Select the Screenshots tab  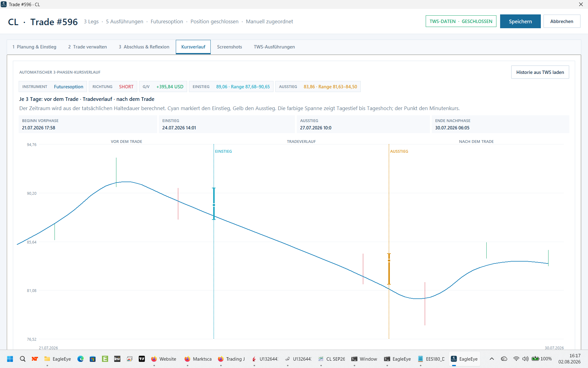[x=229, y=47]
